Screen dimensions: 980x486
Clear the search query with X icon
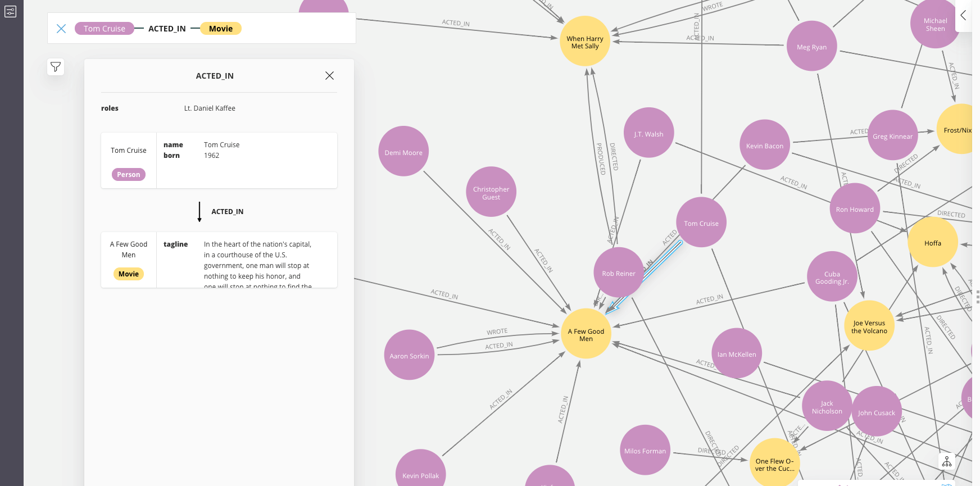[61, 29]
